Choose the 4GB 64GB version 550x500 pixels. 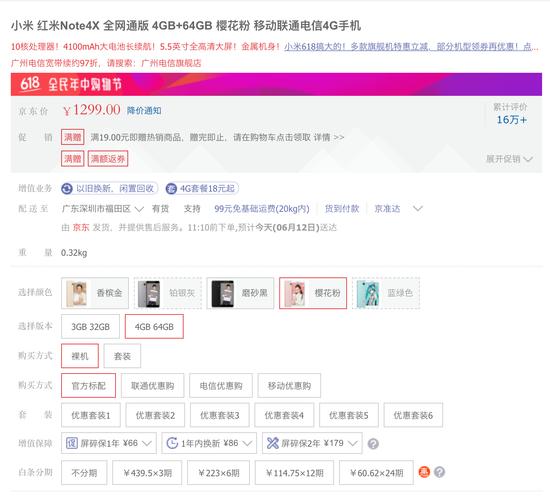pyautogui.click(x=154, y=327)
